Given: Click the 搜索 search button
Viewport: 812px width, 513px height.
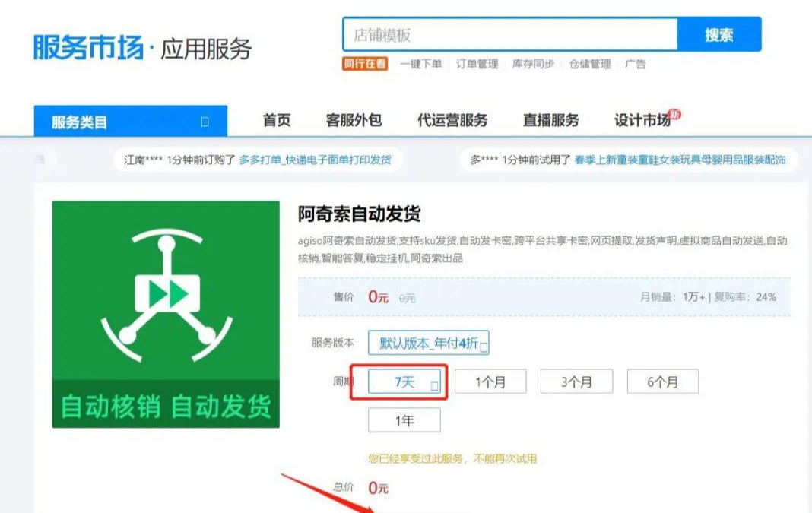Looking at the screenshot, I should tap(719, 34).
